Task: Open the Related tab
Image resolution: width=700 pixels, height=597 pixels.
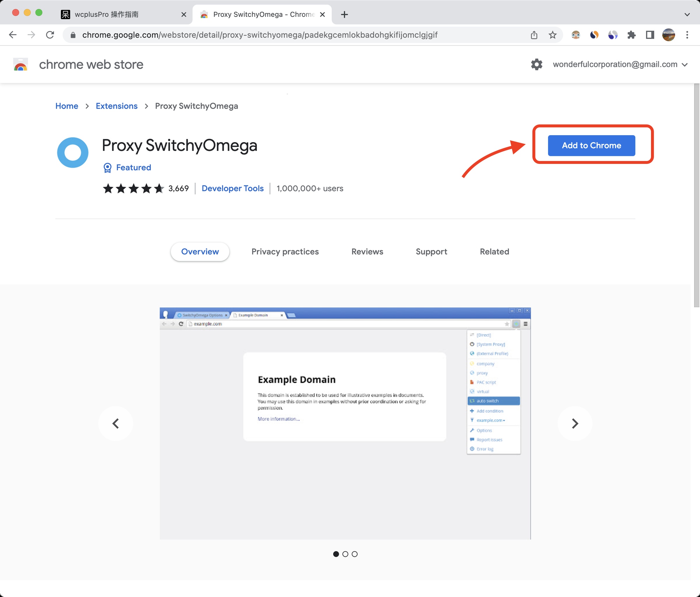Action: [x=494, y=252]
